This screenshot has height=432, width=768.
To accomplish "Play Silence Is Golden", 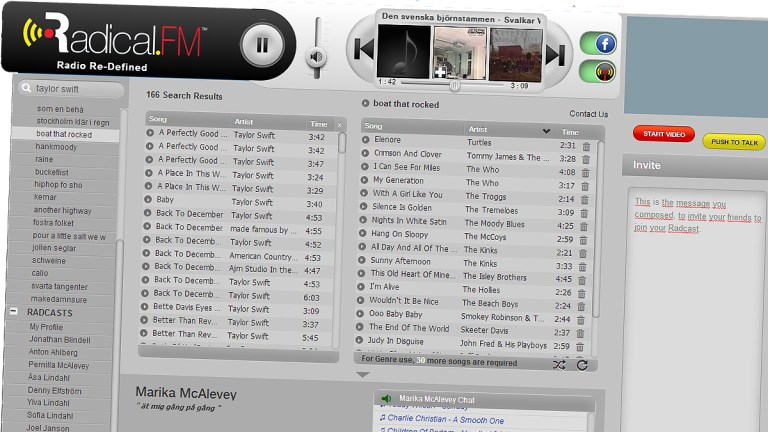I will coord(363,207).
